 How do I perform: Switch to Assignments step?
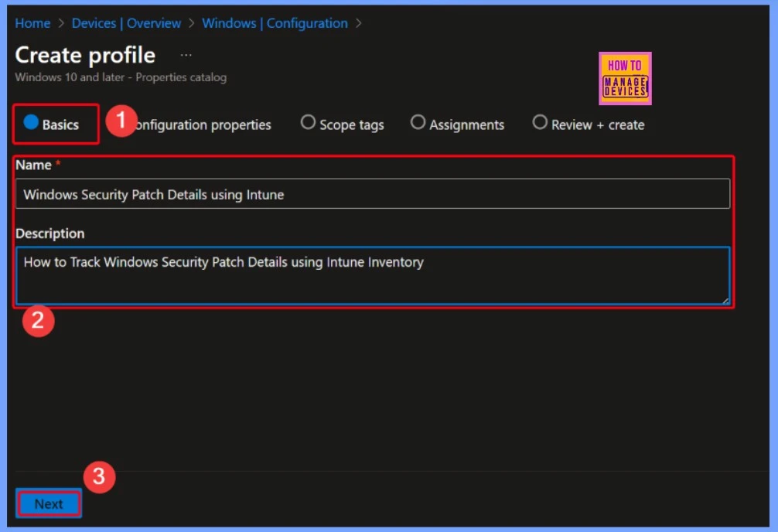coord(458,124)
